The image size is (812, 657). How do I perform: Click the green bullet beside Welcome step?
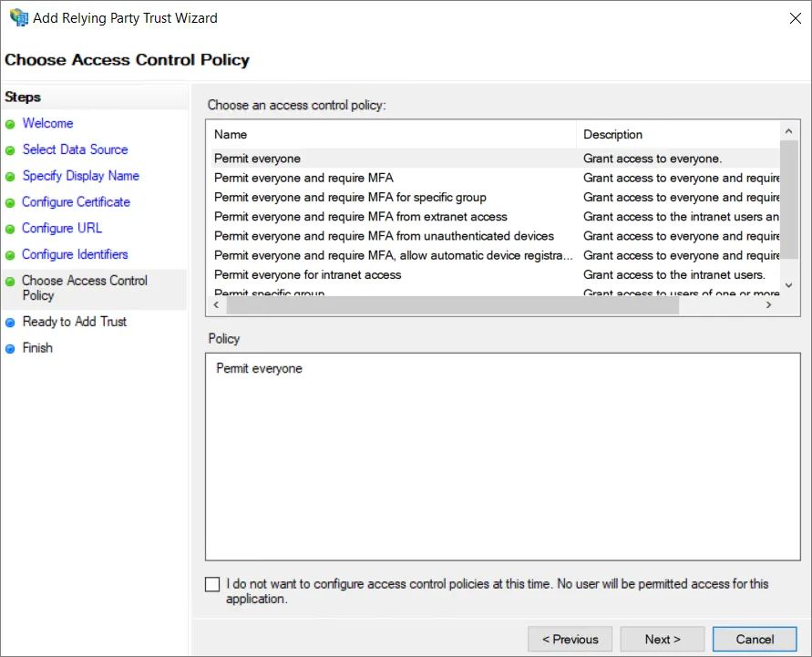(x=10, y=124)
